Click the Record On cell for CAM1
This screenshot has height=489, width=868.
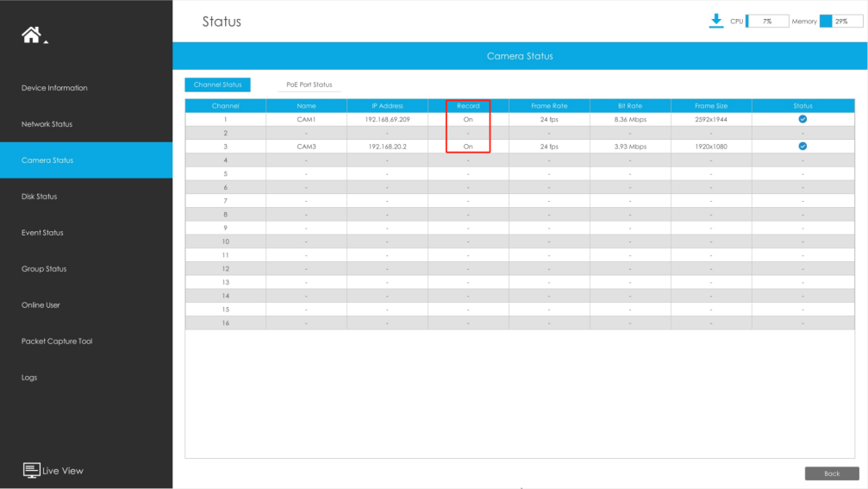(468, 119)
